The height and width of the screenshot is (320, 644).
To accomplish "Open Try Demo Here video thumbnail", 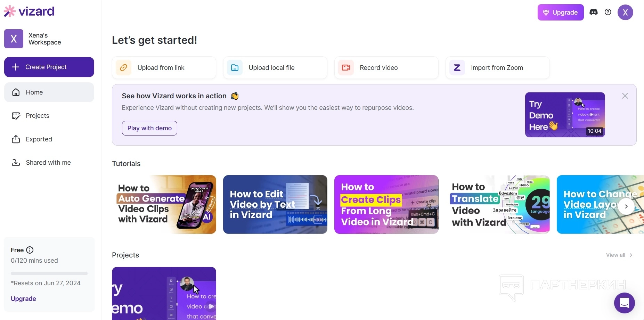I will 565,115.
